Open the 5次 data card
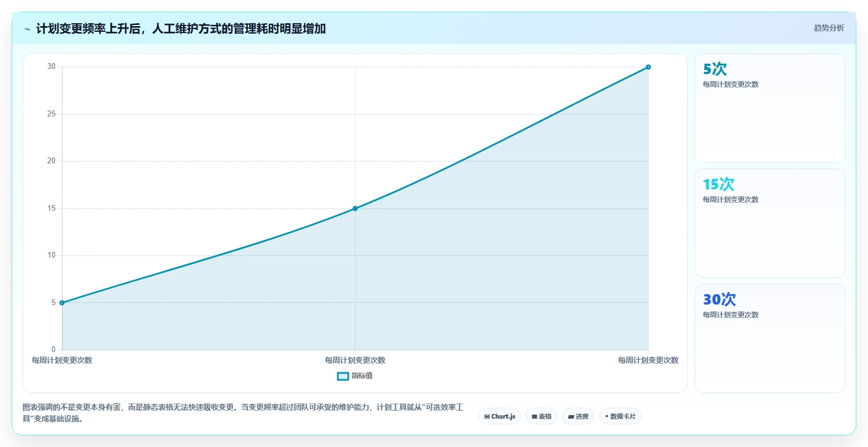 [x=769, y=108]
